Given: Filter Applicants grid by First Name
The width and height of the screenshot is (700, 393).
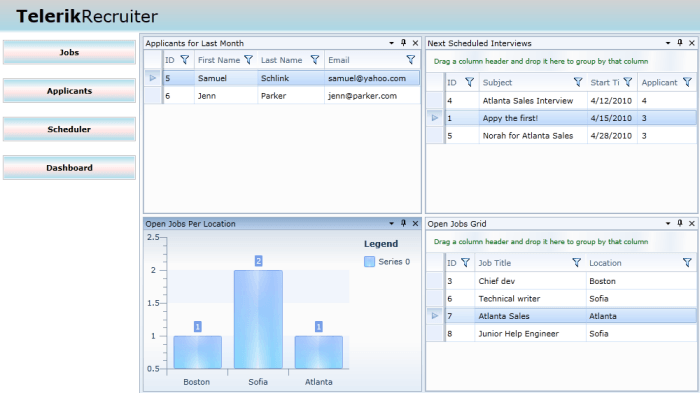Looking at the screenshot, I should click(248, 60).
